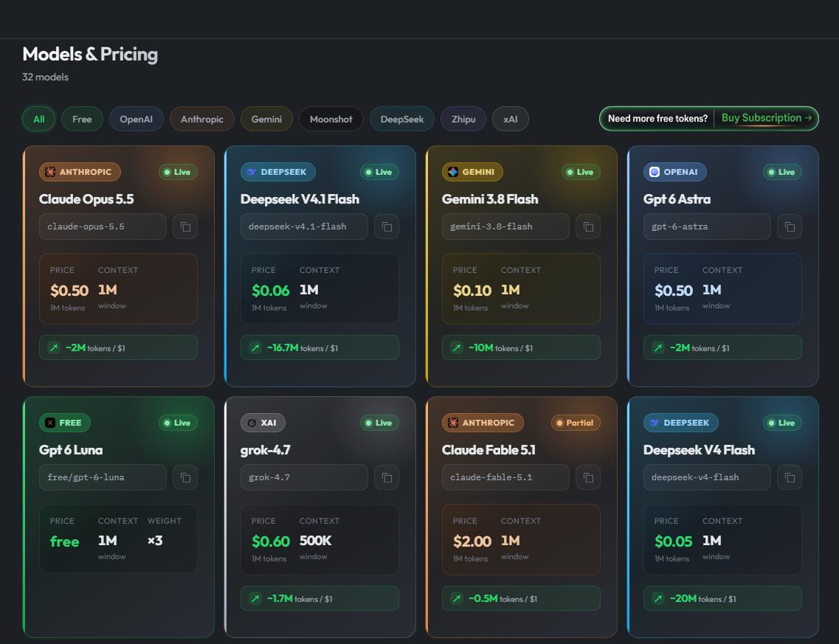This screenshot has height=644, width=839.
Task: Open the Claude Opus 5.5 card title
Action: [x=86, y=199]
